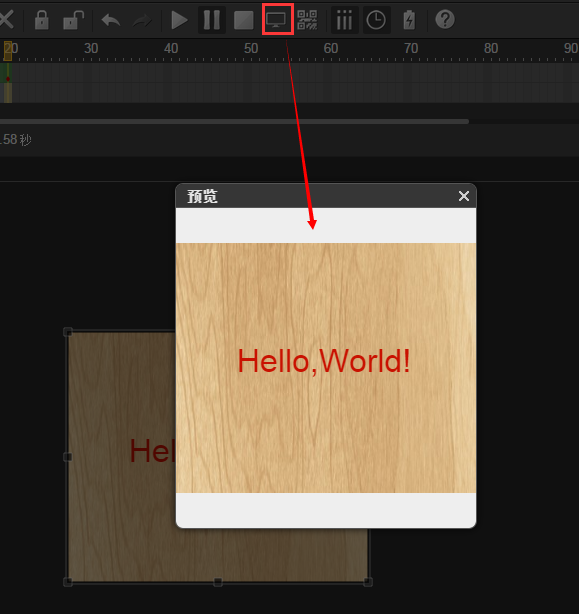This screenshot has width=579, height=614.
Task: Click the lock icon in toolbar
Action: 41,20
